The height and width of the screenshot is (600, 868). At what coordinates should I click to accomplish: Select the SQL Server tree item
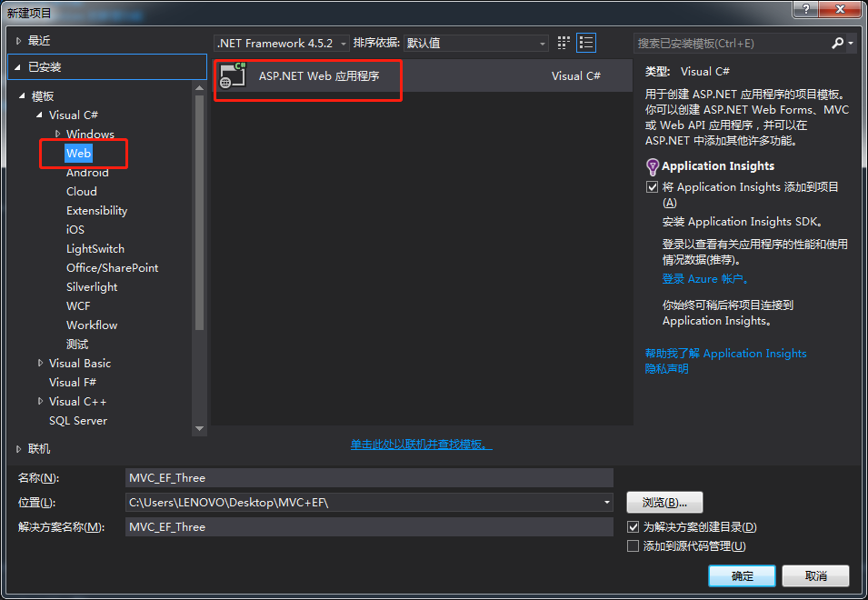(78, 421)
